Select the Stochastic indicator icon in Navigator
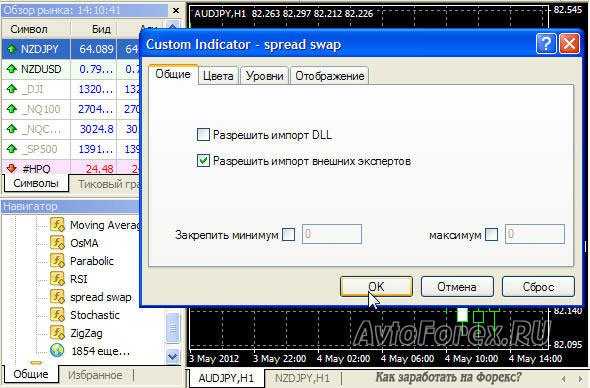 pyautogui.click(x=57, y=315)
